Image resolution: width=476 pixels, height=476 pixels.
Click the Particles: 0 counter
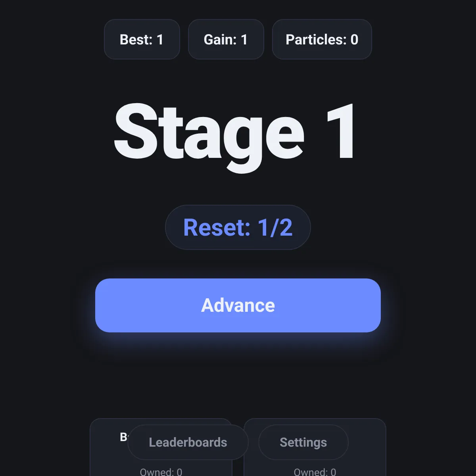click(322, 39)
